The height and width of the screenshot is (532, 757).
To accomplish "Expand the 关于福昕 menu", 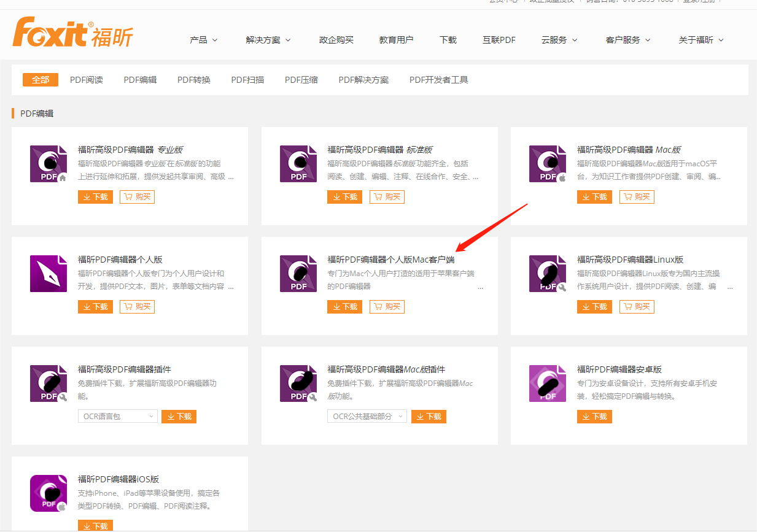I will click(701, 40).
